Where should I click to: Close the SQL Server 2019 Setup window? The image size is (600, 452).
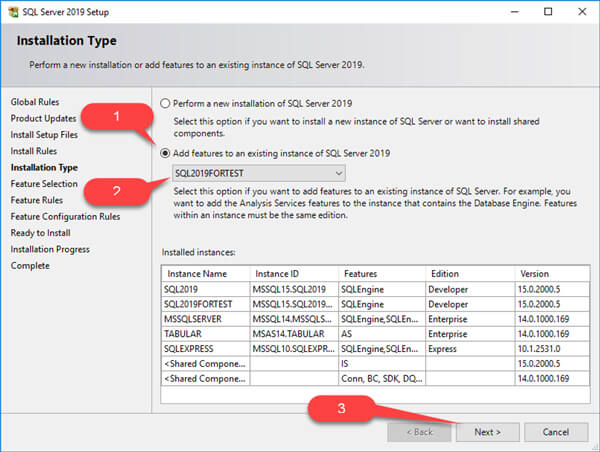(582, 12)
